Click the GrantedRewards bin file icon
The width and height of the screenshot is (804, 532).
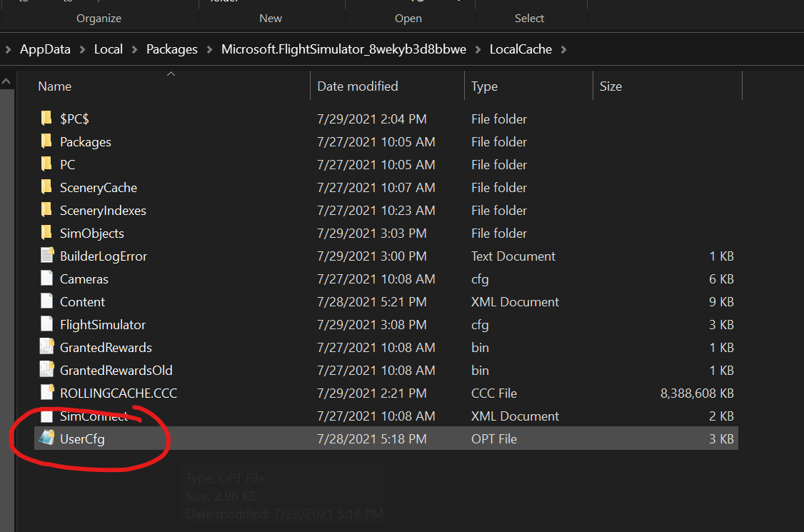click(x=47, y=347)
